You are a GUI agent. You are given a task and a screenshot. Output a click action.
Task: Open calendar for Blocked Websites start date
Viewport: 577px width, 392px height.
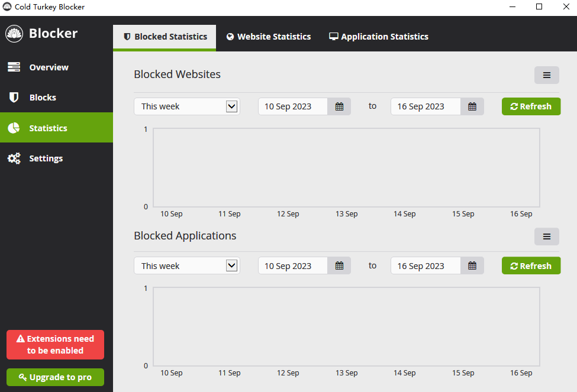point(339,106)
